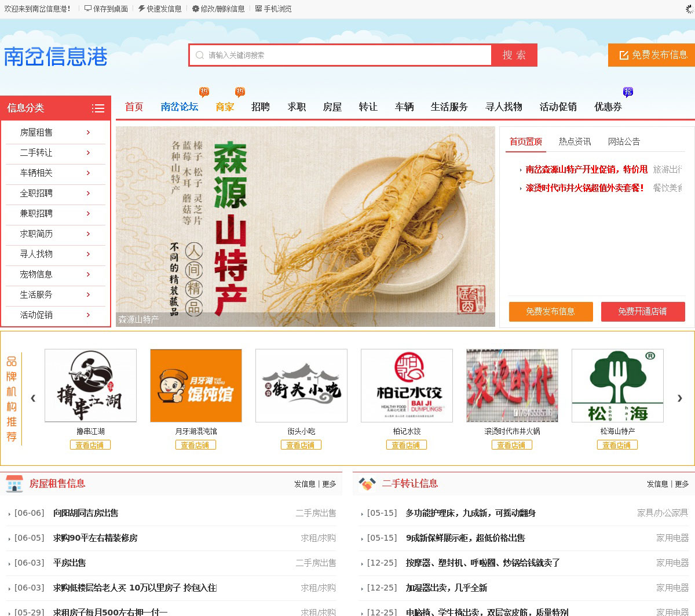This screenshot has width=695, height=616.
Task: Click the 柏记水饺 brand logo
Action: click(x=407, y=385)
